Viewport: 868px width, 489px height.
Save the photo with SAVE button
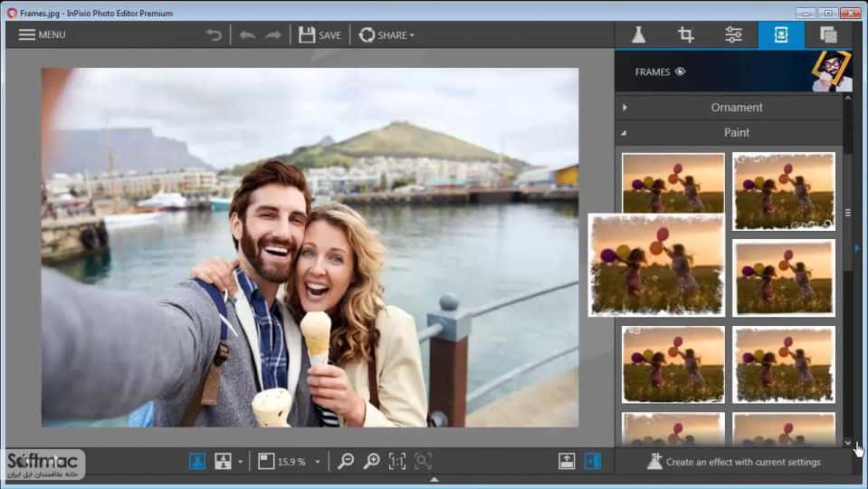tap(320, 35)
